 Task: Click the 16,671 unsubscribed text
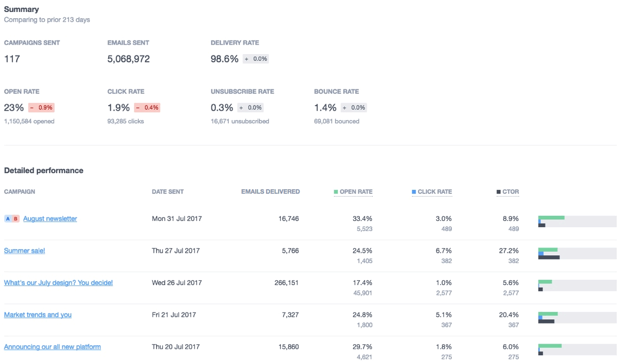click(x=240, y=121)
